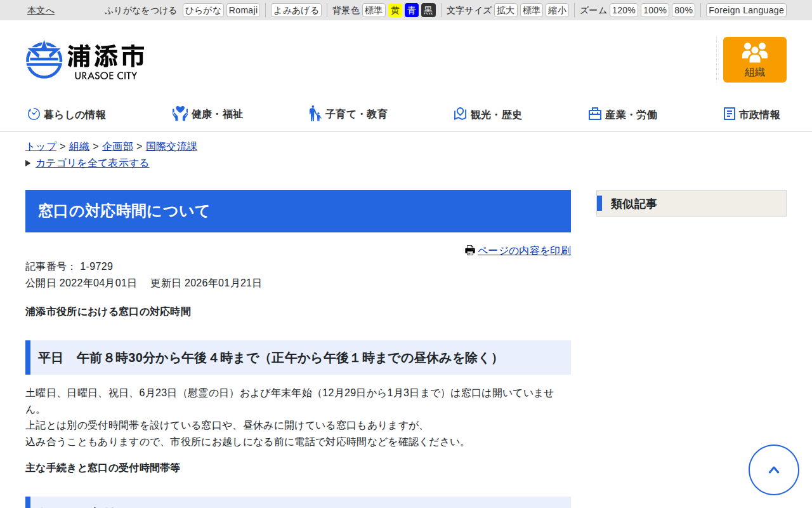The width and height of the screenshot is (812, 508).
Task: Select the blue 青 background swatch
Action: (x=412, y=10)
